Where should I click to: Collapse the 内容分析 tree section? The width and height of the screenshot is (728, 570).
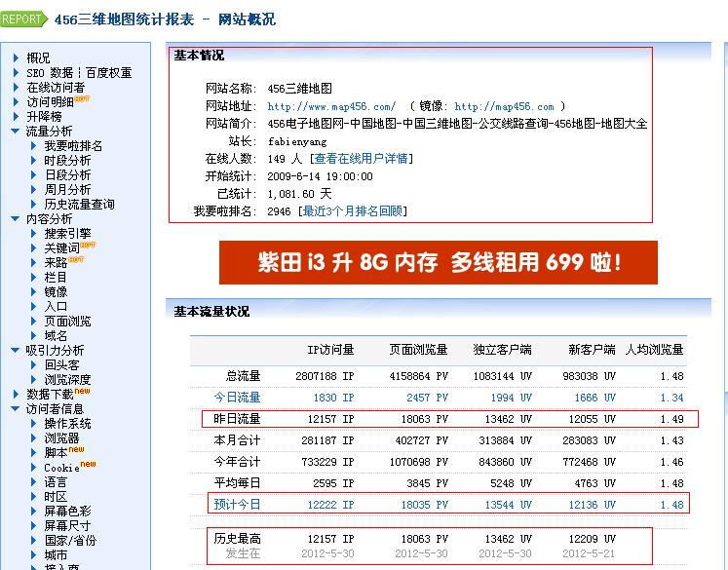(x=16, y=219)
